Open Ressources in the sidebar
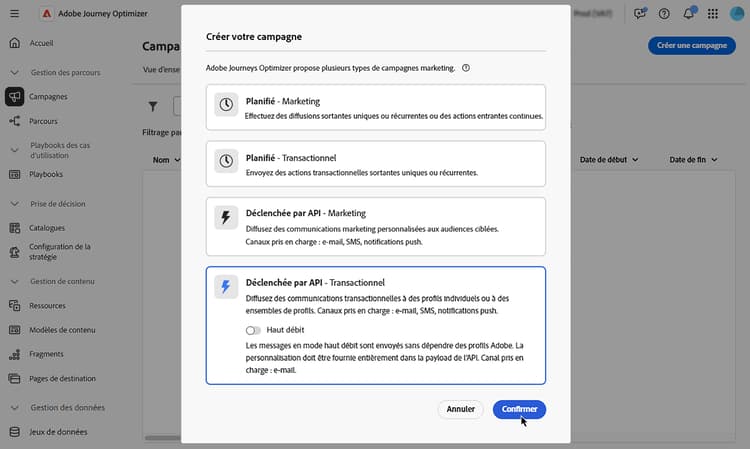The width and height of the screenshot is (750, 449). pyautogui.click(x=47, y=306)
